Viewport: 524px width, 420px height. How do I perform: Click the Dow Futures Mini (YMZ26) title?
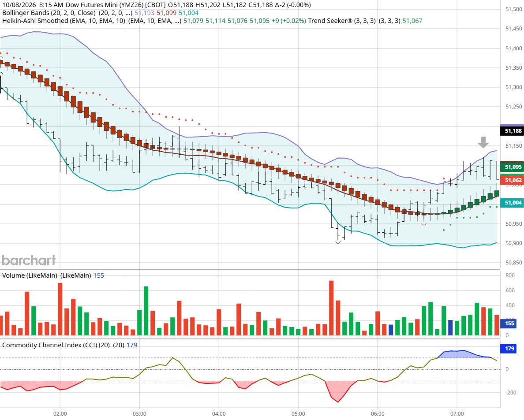point(105,5)
